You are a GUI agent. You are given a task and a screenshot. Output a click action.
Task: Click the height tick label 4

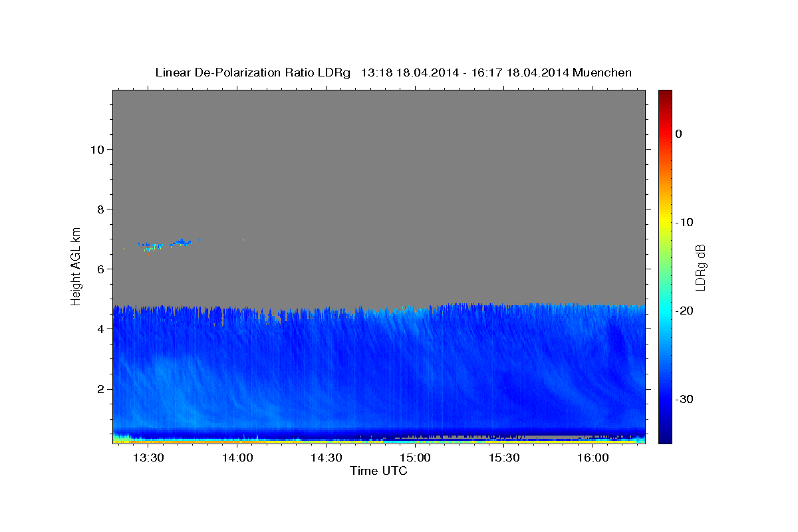click(99, 329)
